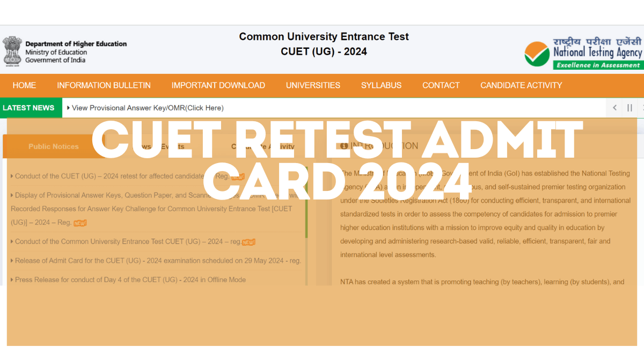Image resolution: width=644 pixels, height=362 pixels.
Task: Click Common University Entrance Test heading
Action: tap(324, 37)
